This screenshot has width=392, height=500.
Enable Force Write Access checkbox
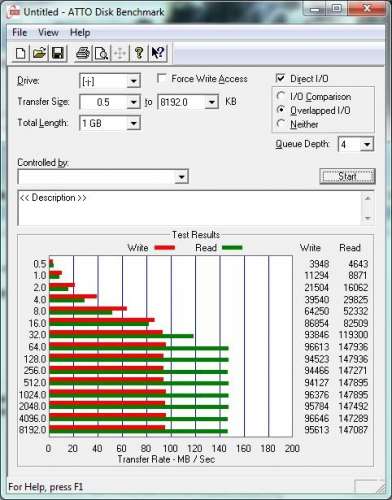pos(162,79)
